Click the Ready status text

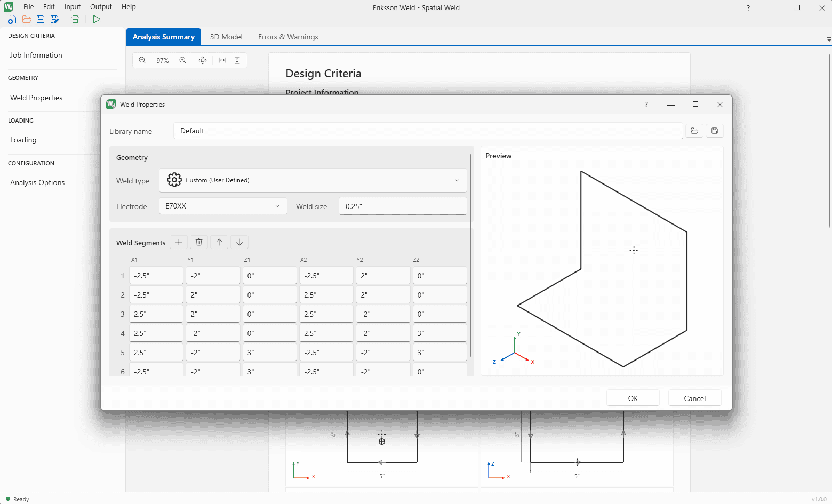coord(21,499)
